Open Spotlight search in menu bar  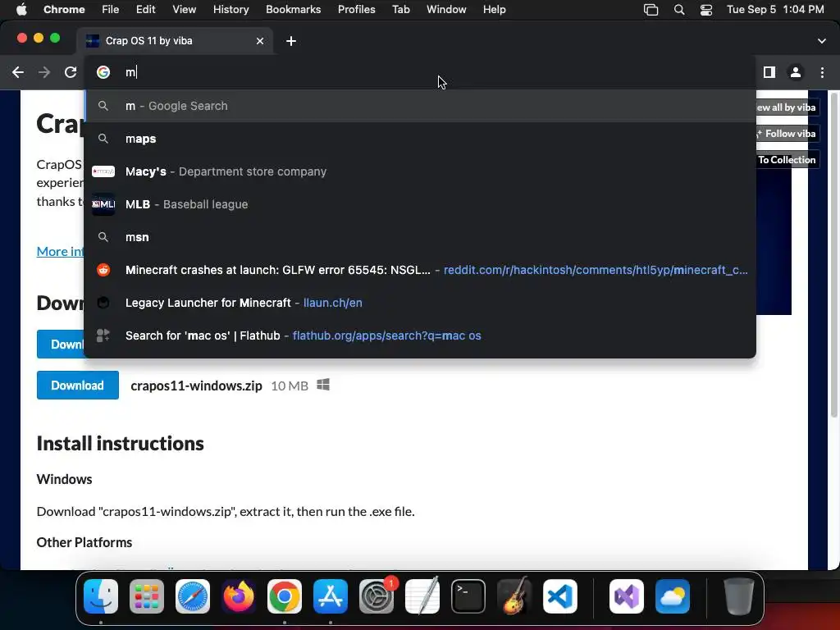[678, 10]
